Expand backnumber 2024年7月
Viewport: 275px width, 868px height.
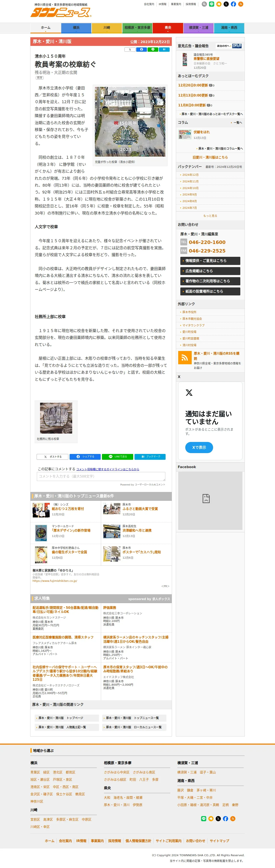190,208
